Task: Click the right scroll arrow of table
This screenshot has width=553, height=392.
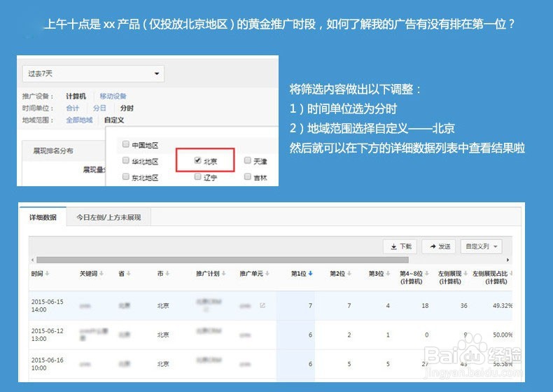Action: [508, 260]
